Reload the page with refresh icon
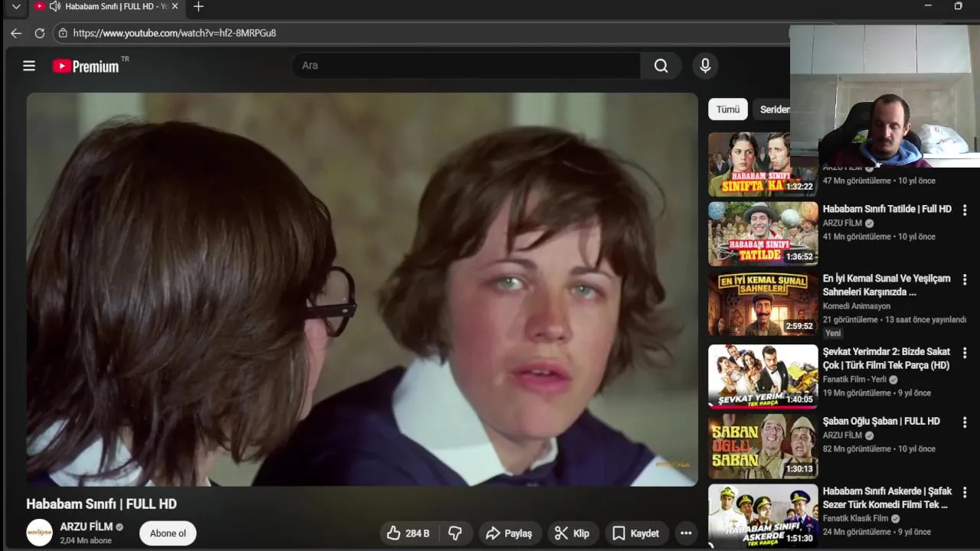980x551 pixels. 40,33
